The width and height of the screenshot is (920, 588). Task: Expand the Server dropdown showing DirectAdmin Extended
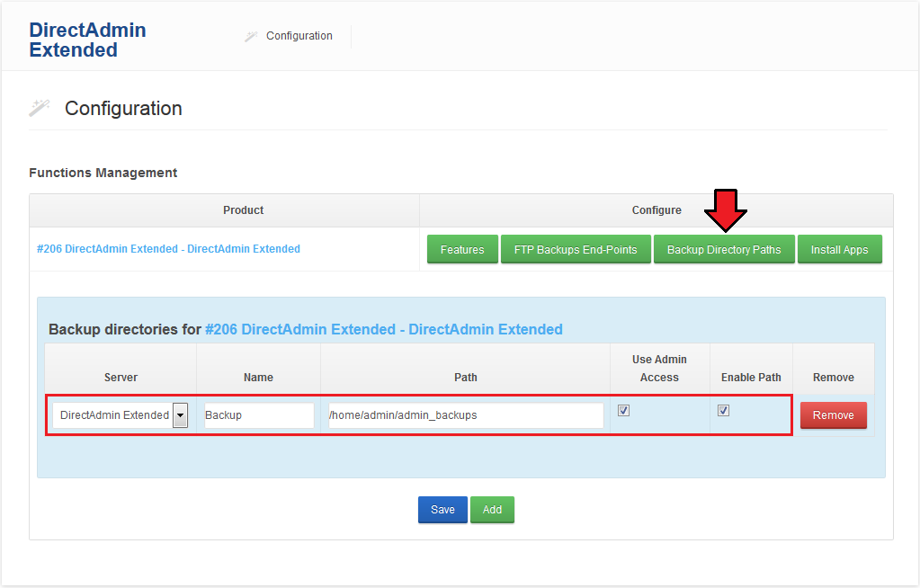click(x=121, y=414)
